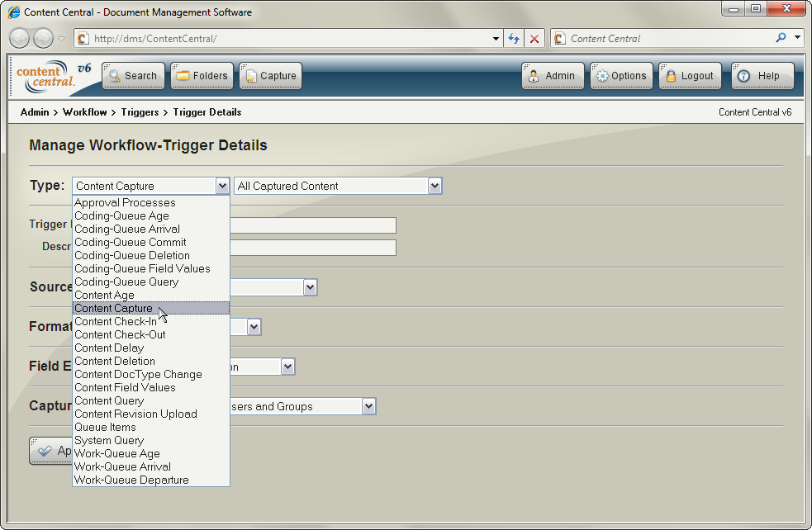The width and height of the screenshot is (812, 530).
Task: Open the All Captured Content dropdown
Action: point(338,186)
